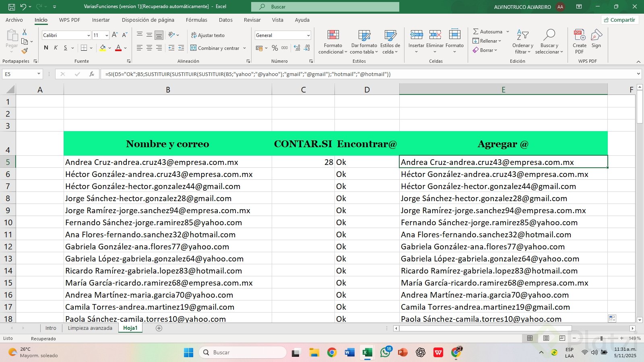
Task: Open the Archivo menu
Action: (14, 20)
